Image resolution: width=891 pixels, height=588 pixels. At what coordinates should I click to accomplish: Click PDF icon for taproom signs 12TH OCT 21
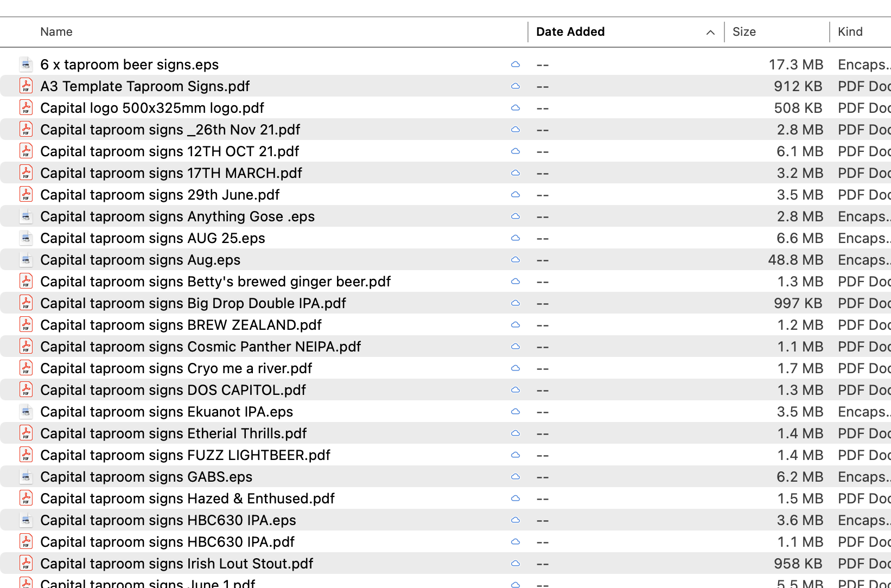[x=26, y=151]
